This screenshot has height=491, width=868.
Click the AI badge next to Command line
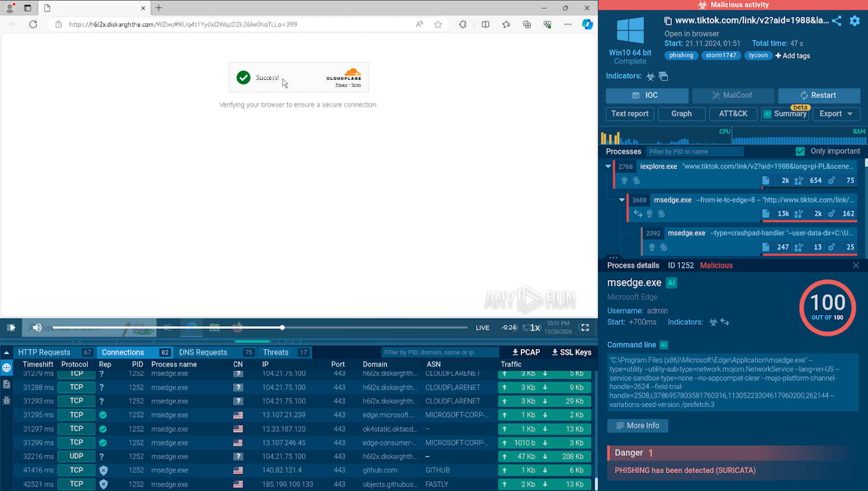coord(664,345)
